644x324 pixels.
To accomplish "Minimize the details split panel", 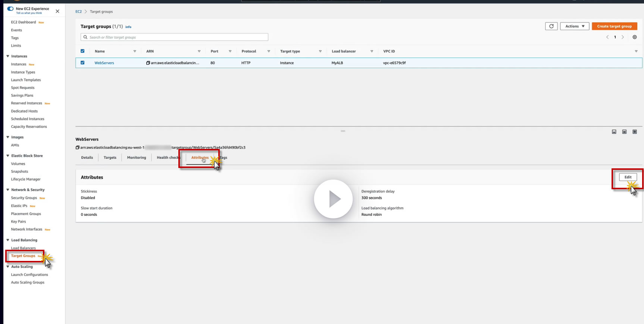I will point(614,132).
